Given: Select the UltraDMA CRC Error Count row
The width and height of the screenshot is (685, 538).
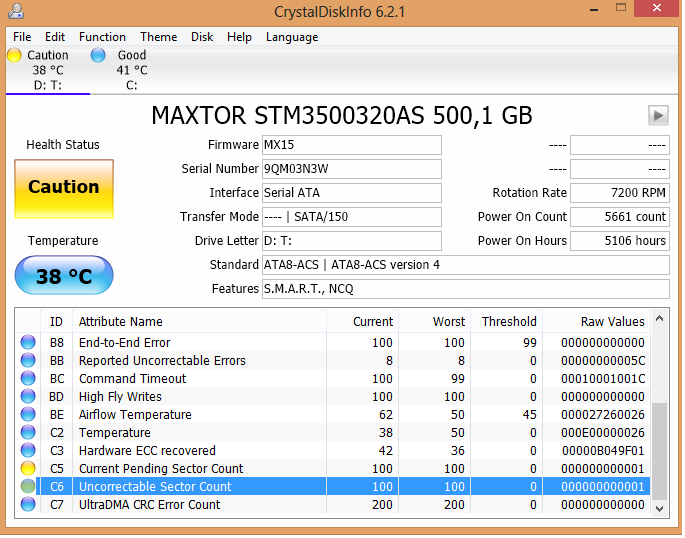Looking at the screenshot, I should (x=333, y=504).
